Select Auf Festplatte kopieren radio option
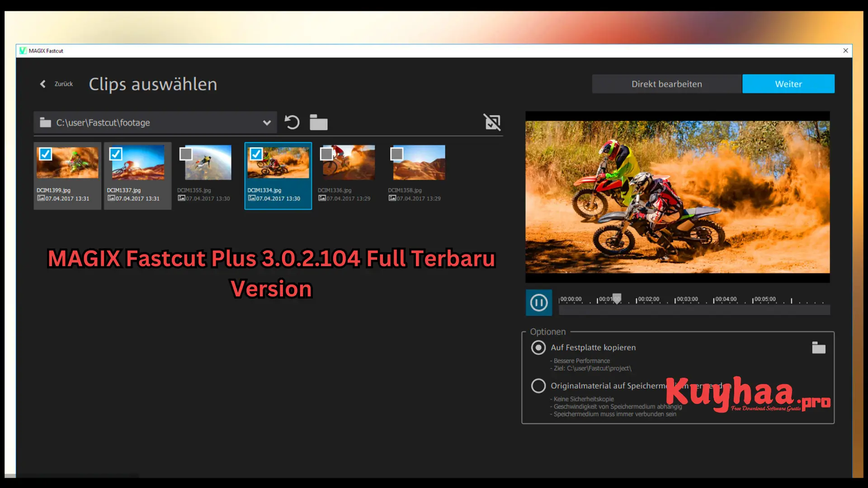 point(538,347)
